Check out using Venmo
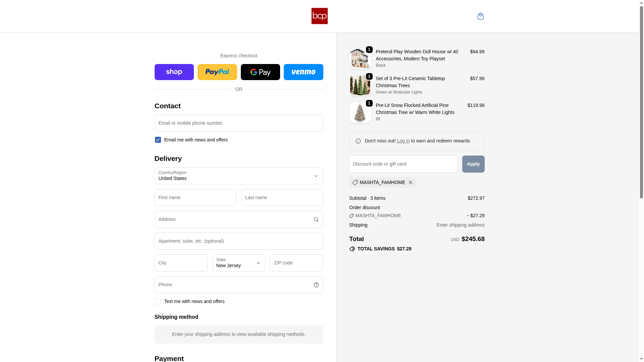 303,72
